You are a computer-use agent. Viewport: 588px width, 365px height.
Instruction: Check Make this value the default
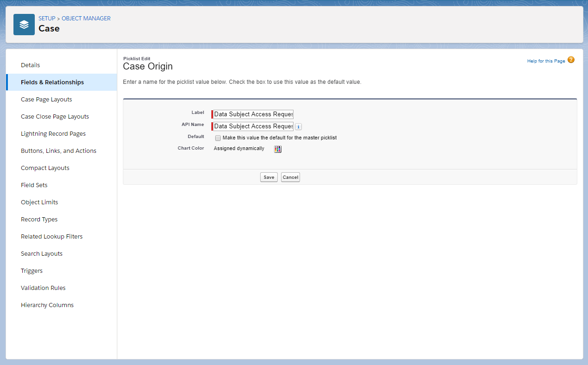(x=218, y=138)
